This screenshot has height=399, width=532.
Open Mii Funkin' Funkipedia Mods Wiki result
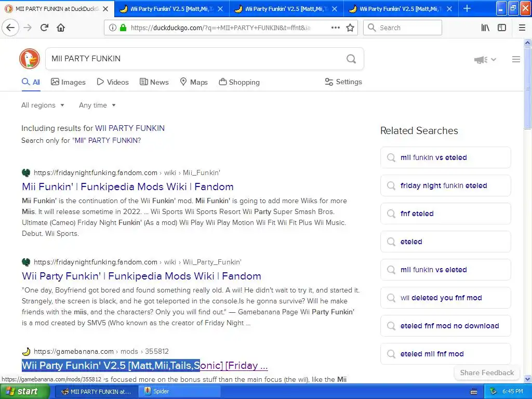tap(128, 187)
